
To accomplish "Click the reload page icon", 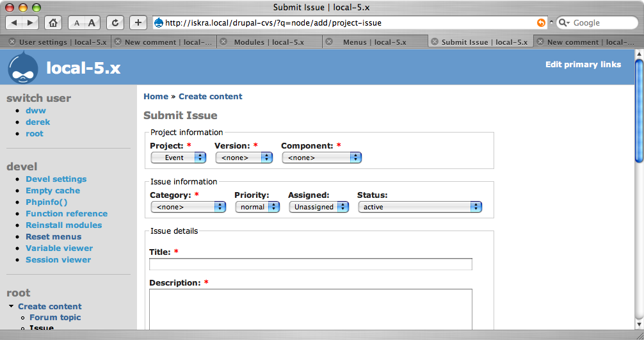I will pyautogui.click(x=115, y=22).
